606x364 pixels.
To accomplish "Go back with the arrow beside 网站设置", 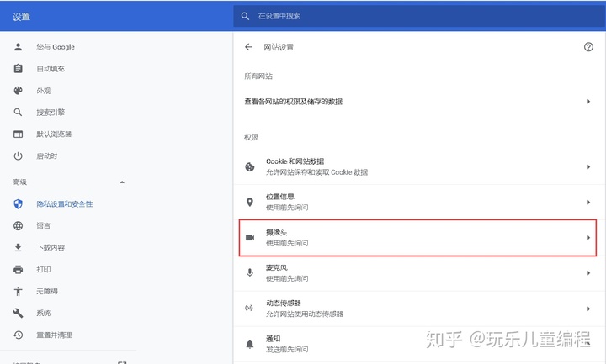I will [x=248, y=47].
